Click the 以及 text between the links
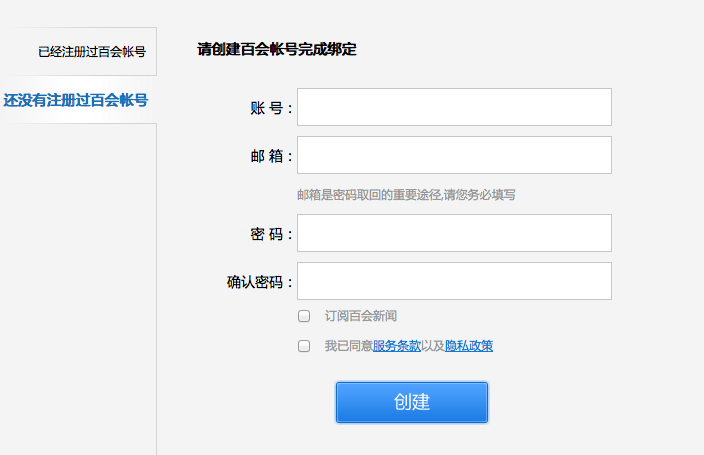This screenshot has width=704, height=455. [433, 346]
